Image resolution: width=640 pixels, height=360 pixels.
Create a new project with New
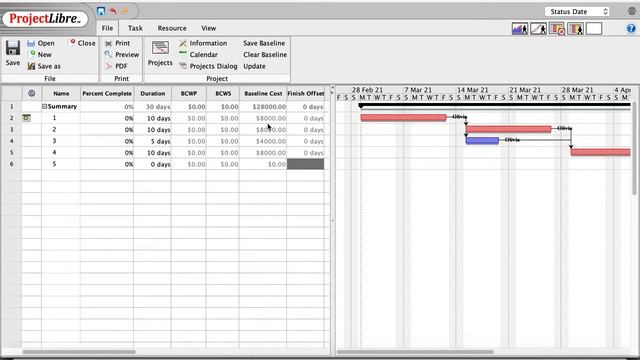point(40,54)
